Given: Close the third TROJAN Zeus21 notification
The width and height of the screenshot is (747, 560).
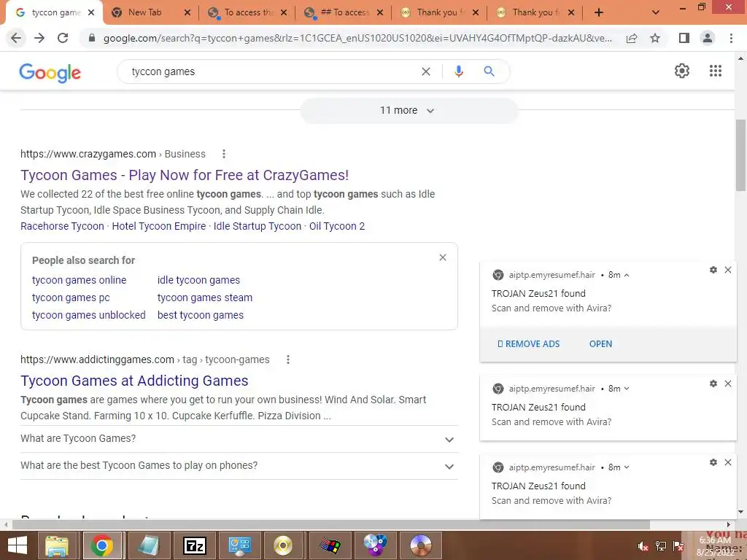Looking at the screenshot, I should 728,462.
